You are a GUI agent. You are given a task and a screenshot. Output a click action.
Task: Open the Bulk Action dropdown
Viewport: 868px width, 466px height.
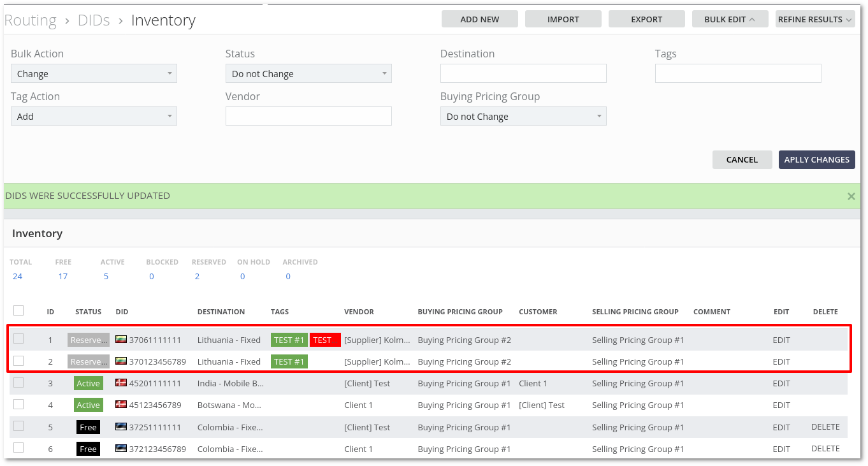tap(94, 74)
